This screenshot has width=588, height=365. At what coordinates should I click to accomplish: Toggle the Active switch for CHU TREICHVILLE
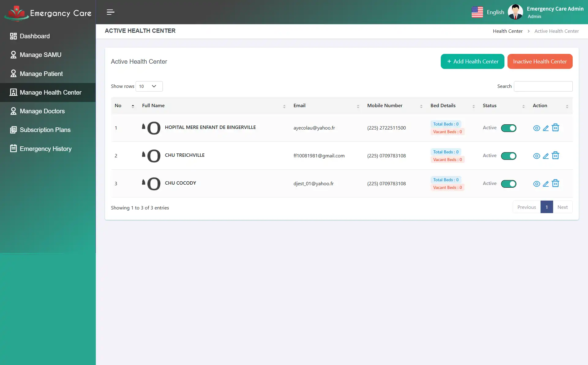click(x=508, y=156)
